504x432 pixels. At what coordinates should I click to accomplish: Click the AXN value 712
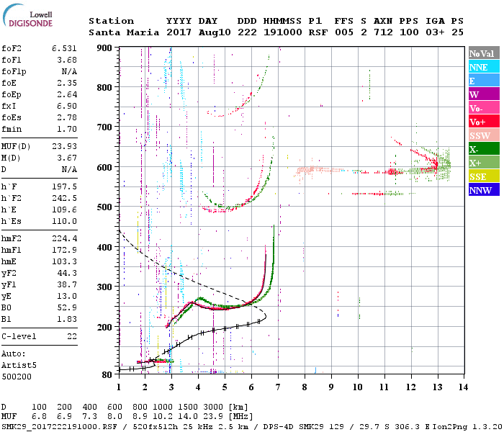pyautogui.click(x=383, y=32)
